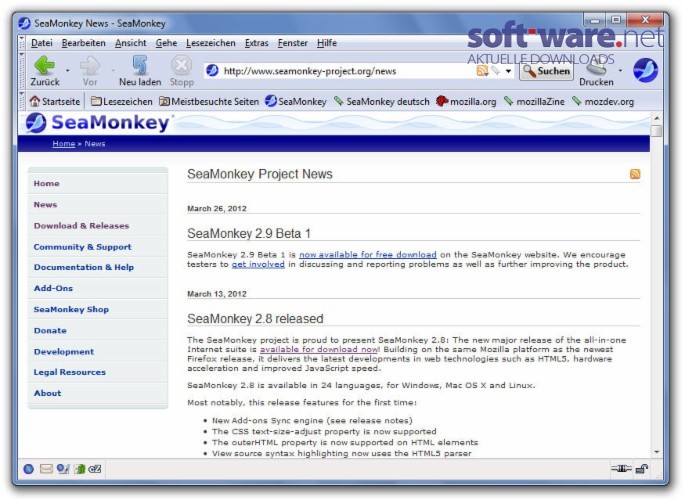Open Documentation & Help sidebar link
This screenshot has width=685, height=500.
point(84,267)
